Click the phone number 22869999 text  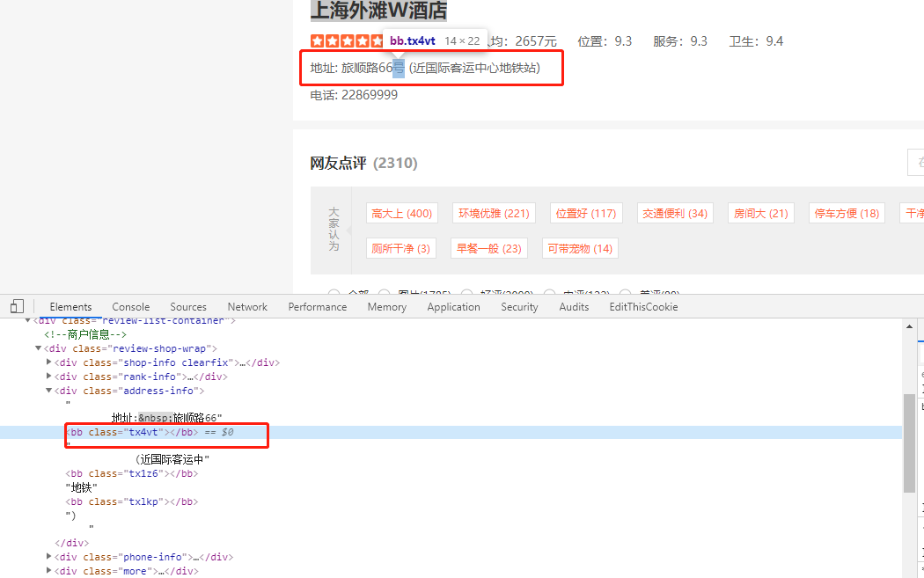pos(370,95)
